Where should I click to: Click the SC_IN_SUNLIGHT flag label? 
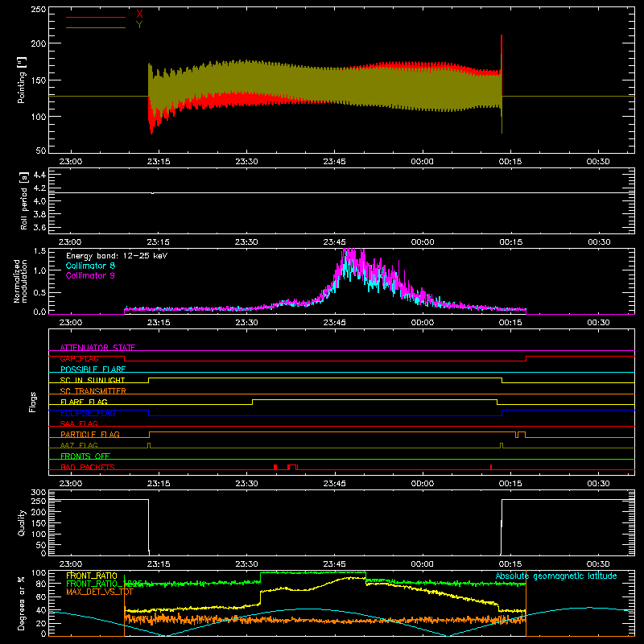coord(93,380)
